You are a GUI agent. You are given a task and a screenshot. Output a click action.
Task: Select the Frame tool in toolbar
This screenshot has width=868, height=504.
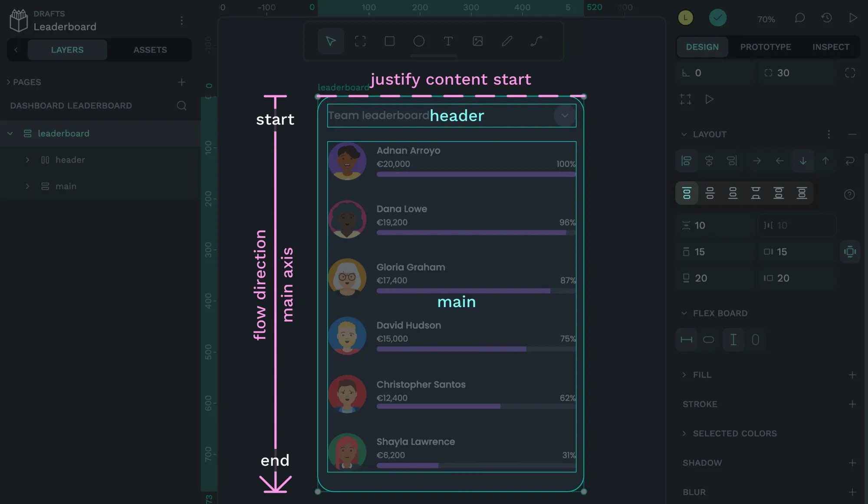tap(360, 41)
